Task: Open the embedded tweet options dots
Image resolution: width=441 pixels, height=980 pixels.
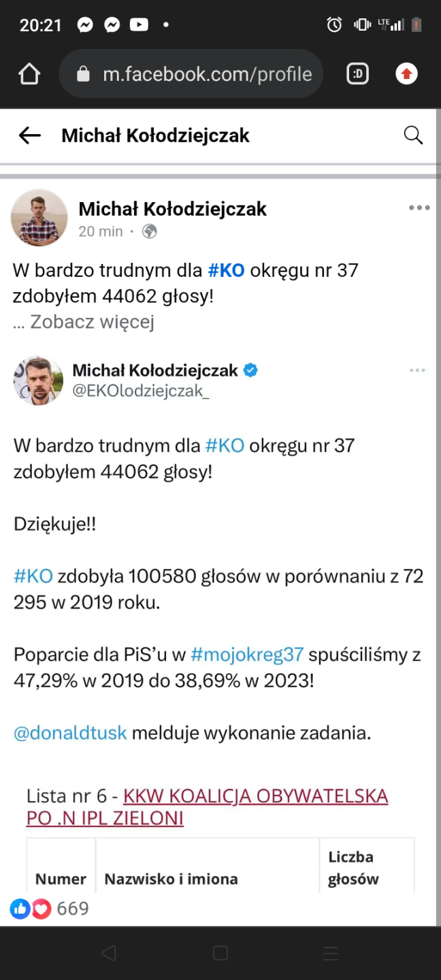Action: 417,370
